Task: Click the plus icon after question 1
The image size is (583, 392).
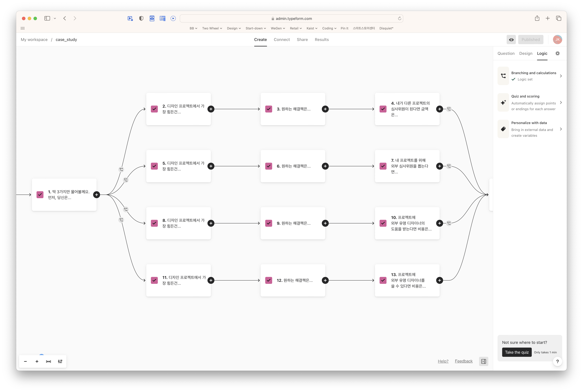Action: (x=97, y=195)
